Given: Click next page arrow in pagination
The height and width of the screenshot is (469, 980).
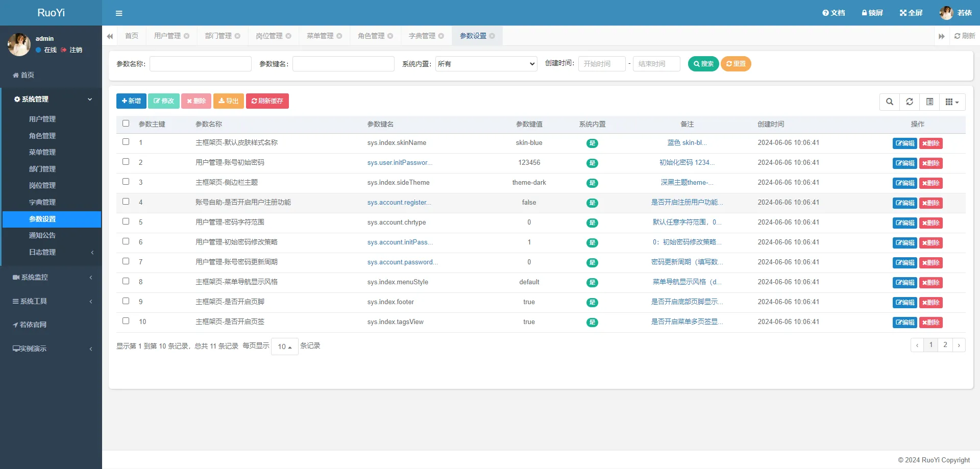Looking at the screenshot, I should click(x=959, y=345).
